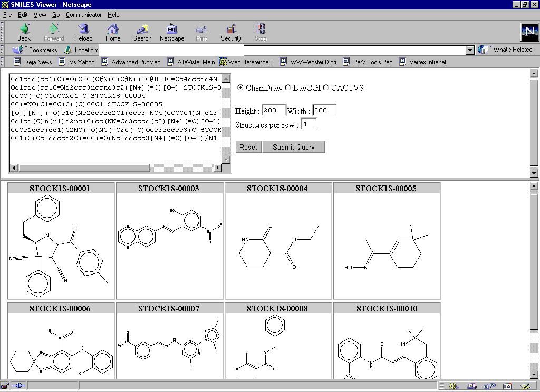Screen dimensions: 540x392
Task: Click the STOCK1S-00005 structure image
Action: (387, 246)
